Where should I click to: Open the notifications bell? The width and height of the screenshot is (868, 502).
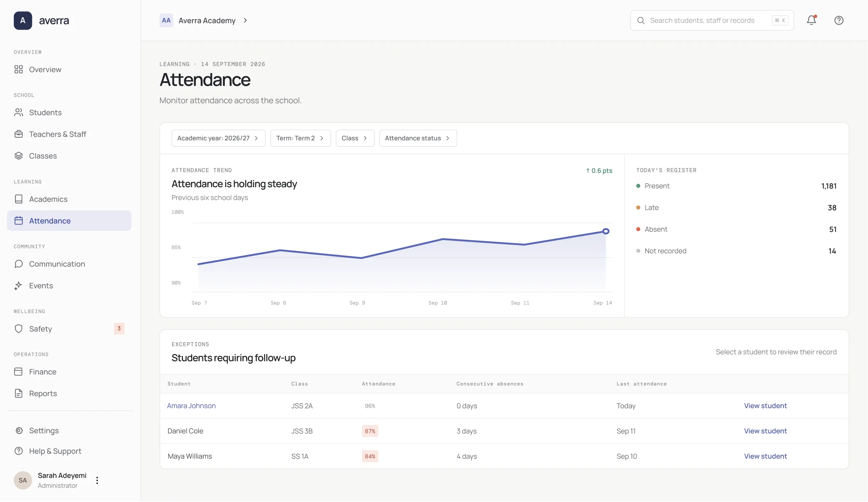coord(812,20)
